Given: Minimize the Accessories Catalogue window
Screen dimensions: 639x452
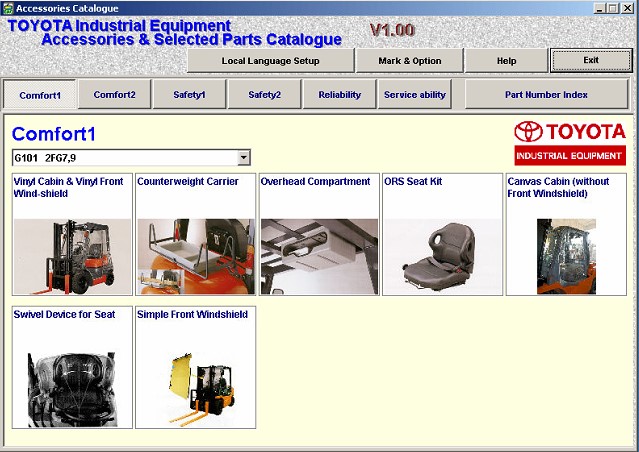Looking at the screenshot, I should (x=599, y=8).
